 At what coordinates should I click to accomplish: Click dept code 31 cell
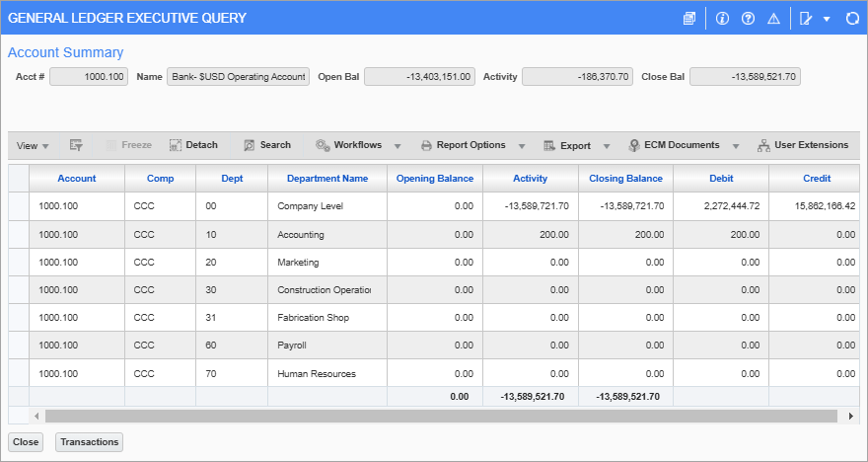pos(232,318)
